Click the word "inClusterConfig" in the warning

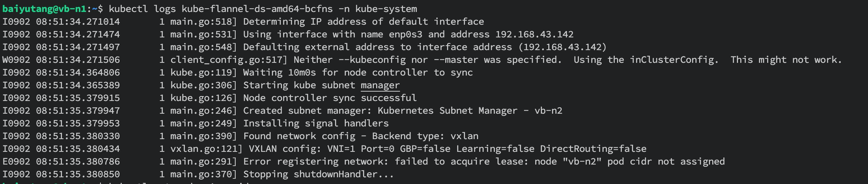click(674, 60)
